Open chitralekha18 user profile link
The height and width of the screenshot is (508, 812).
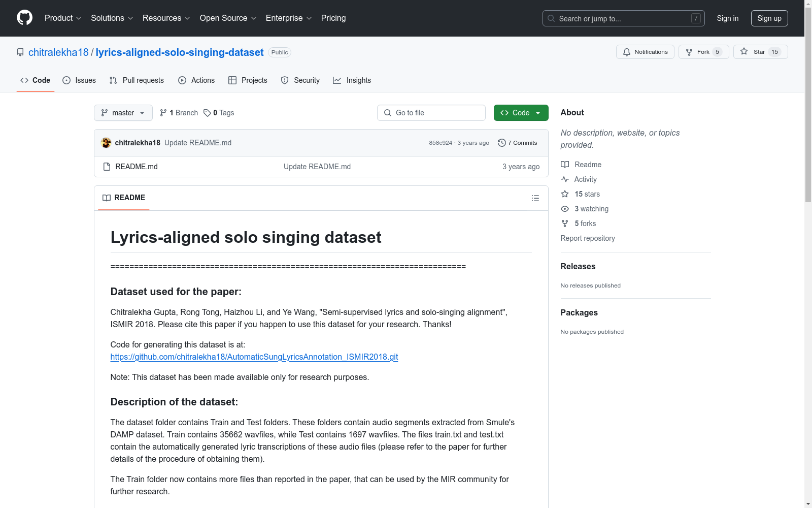pyautogui.click(x=58, y=52)
